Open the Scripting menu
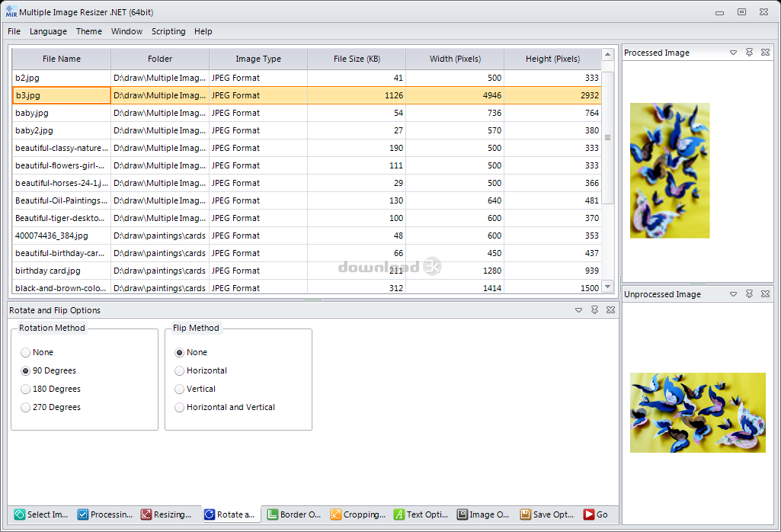 coord(168,31)
